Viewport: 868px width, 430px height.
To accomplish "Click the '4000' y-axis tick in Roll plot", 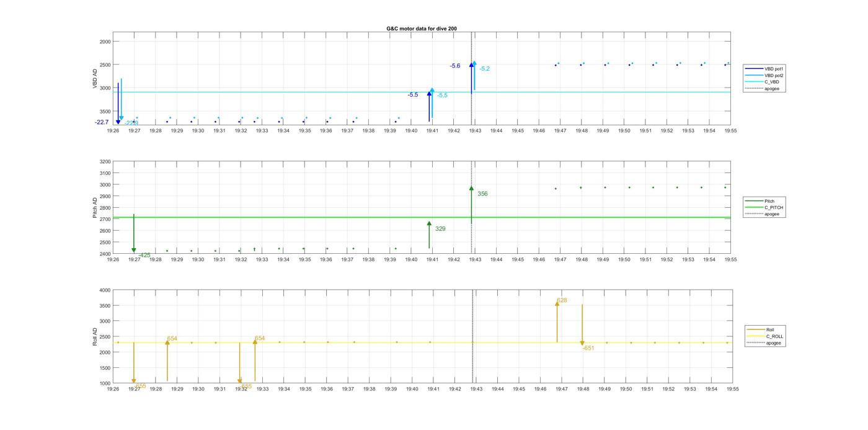I will click(105, 290).
